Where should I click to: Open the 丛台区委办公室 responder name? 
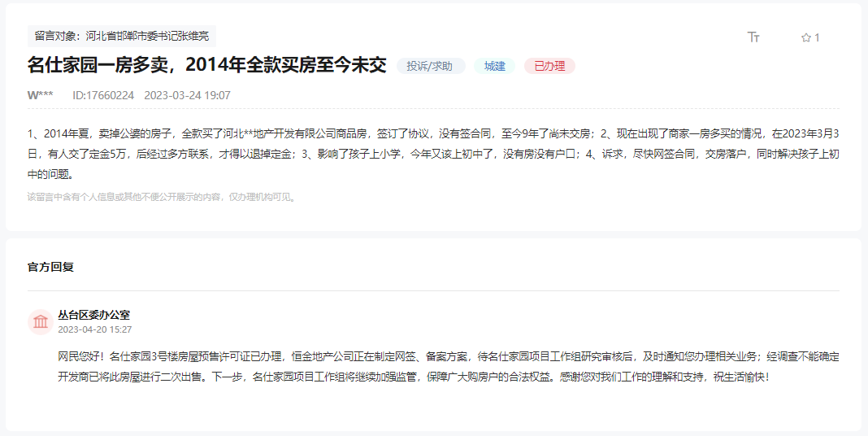[x=94, y=315]
